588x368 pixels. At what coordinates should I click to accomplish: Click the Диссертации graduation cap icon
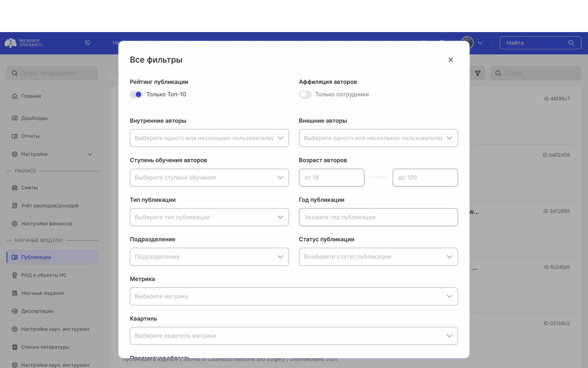(x=14, y=311)
